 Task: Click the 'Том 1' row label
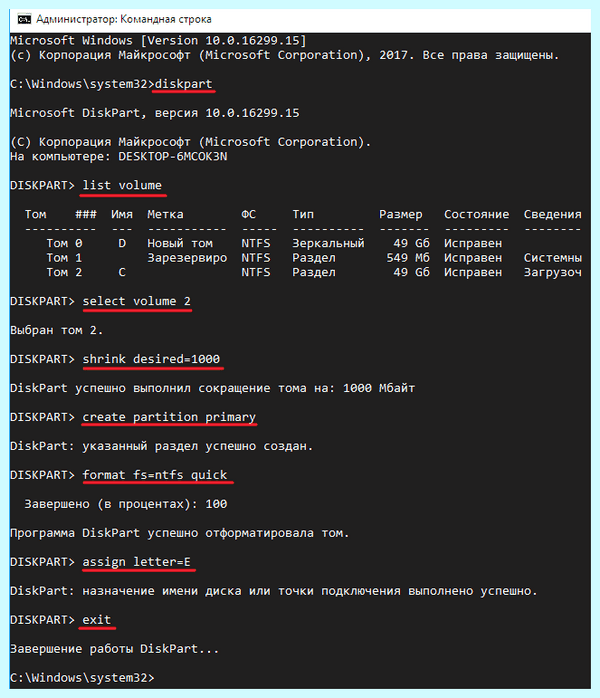pos(64,258)
